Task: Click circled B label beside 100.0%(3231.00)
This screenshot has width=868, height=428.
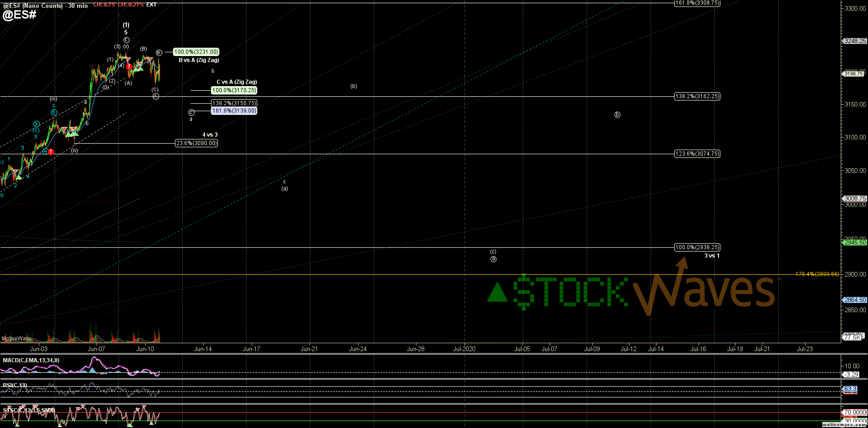Action: tap(159, 53)
